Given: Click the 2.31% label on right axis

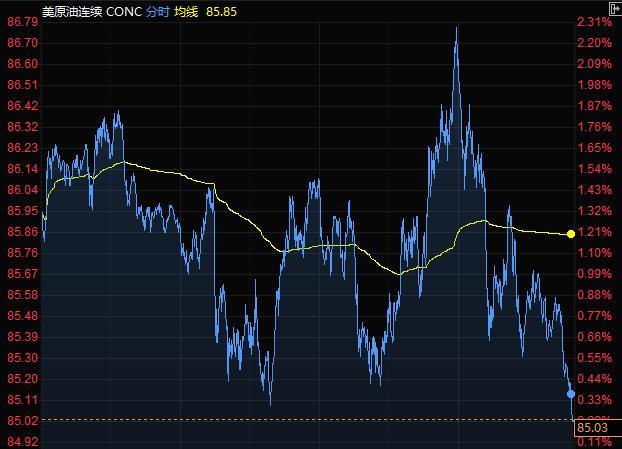Looking at the screenshot, I should [594, 22].
